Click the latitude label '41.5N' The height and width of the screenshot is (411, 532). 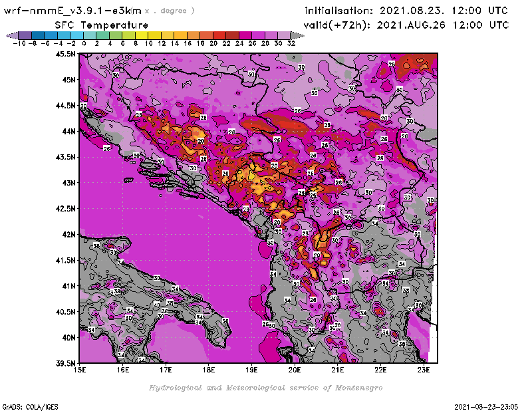click(66, 260)
